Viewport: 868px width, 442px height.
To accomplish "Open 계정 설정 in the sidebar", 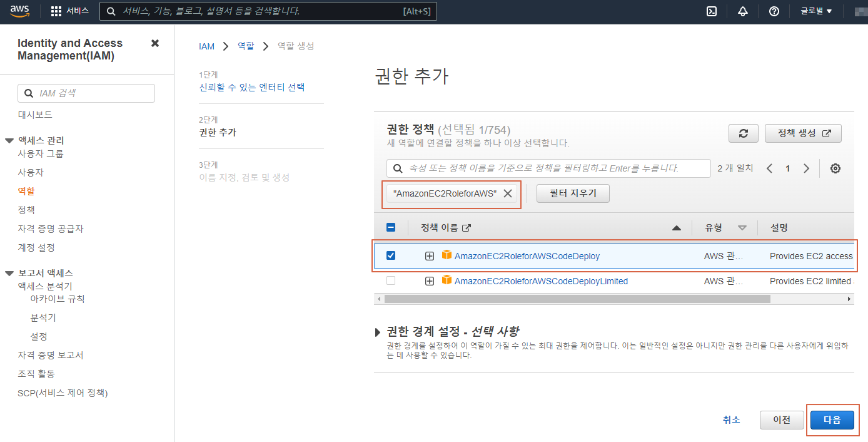I will click(x=36, y=247).
